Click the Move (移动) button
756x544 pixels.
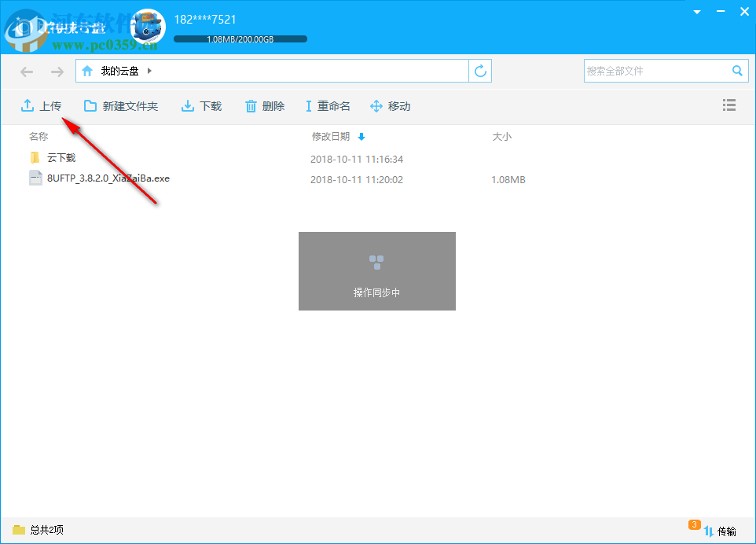390,105
